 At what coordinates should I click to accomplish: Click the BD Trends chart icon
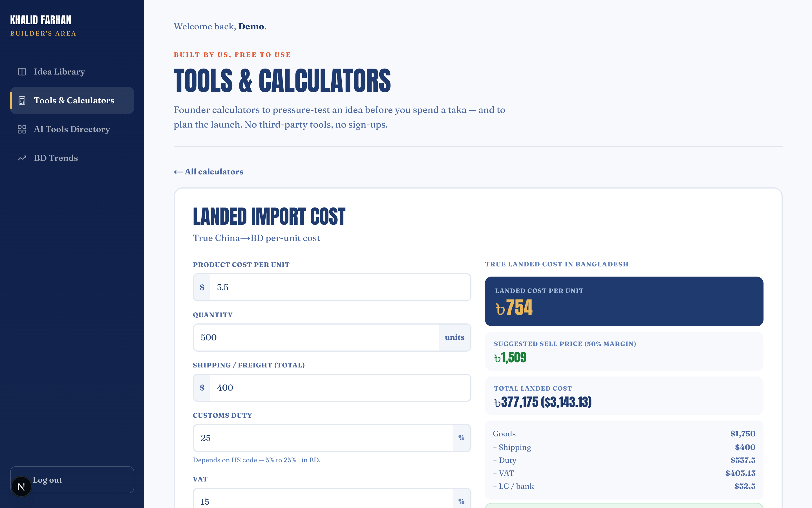coord(22,158)
